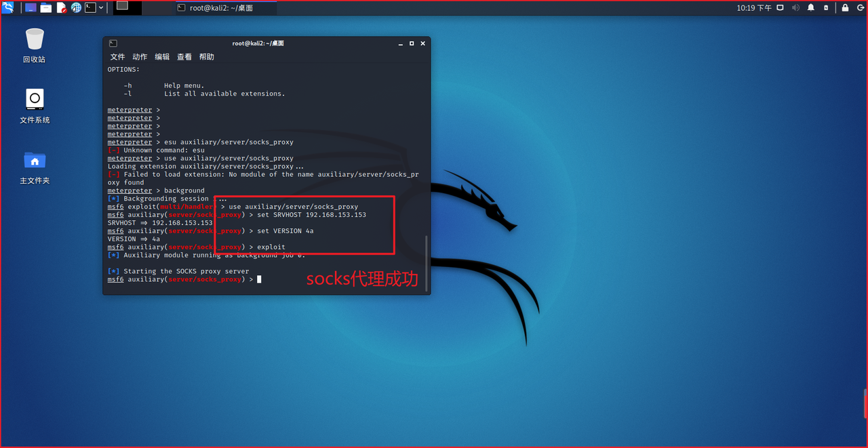This screenshot has height=448, width=868.
Task: Click the terminal vertical scrollbar thumb
Action: pos(427,264)
